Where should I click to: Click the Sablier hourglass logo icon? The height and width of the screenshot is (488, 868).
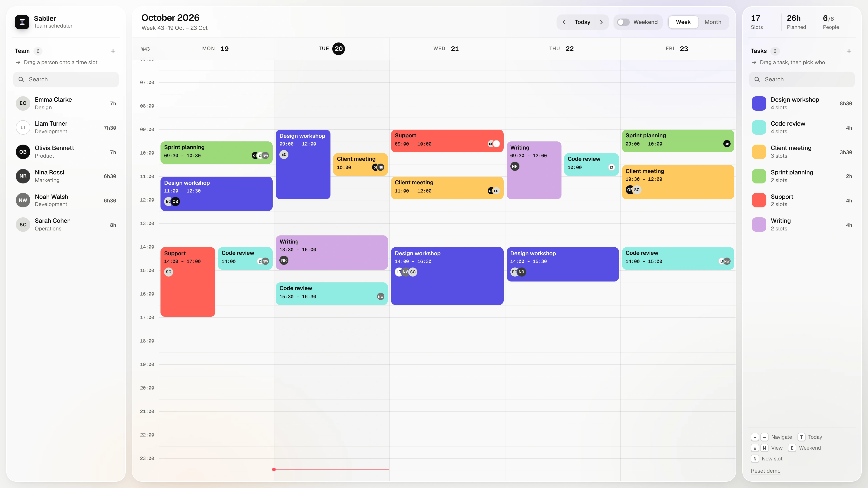coord(22,22)
